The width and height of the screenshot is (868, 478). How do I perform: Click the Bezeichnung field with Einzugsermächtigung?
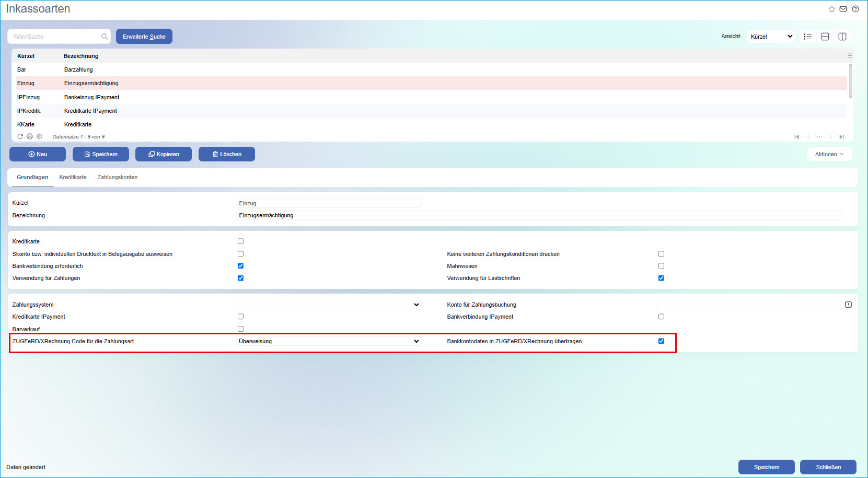tap(539, 215)
